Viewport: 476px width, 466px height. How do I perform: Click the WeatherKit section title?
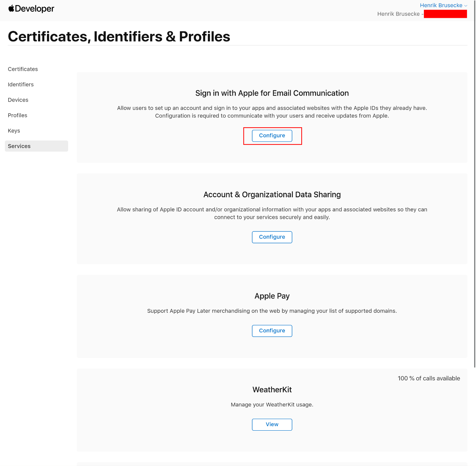coord(272,390)
